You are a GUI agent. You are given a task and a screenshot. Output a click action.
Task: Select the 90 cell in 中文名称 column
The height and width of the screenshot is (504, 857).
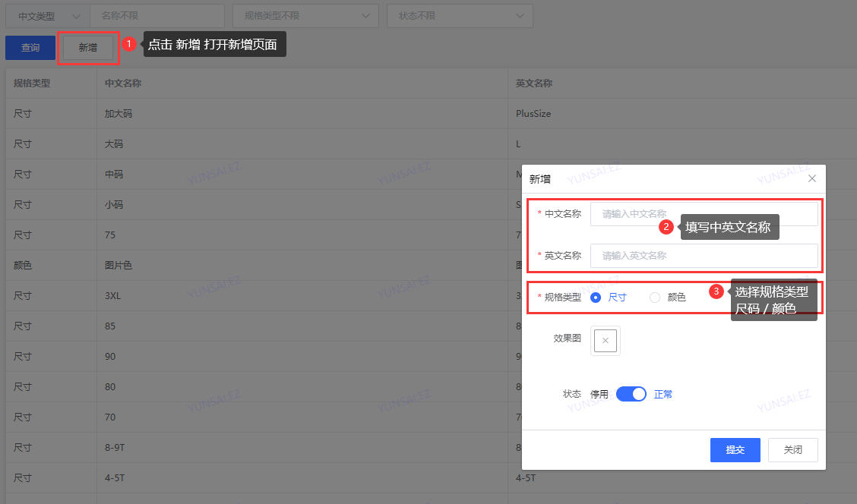302,357
